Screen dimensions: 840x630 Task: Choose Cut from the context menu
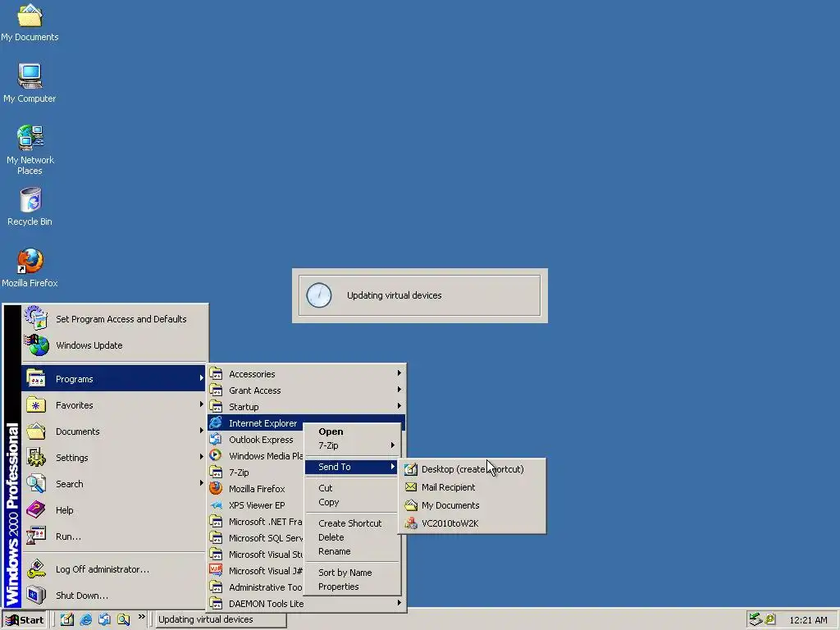[x=352, y=488]
